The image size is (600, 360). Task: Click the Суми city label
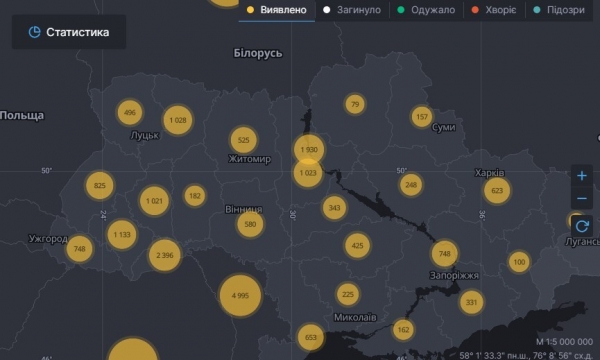(x=443, y=127)
